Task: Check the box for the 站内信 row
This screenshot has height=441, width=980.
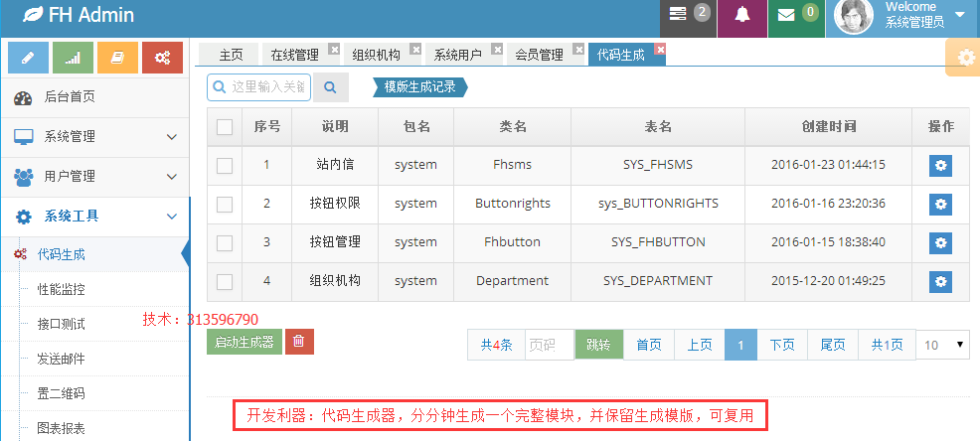Action: [x=225, y=165]
